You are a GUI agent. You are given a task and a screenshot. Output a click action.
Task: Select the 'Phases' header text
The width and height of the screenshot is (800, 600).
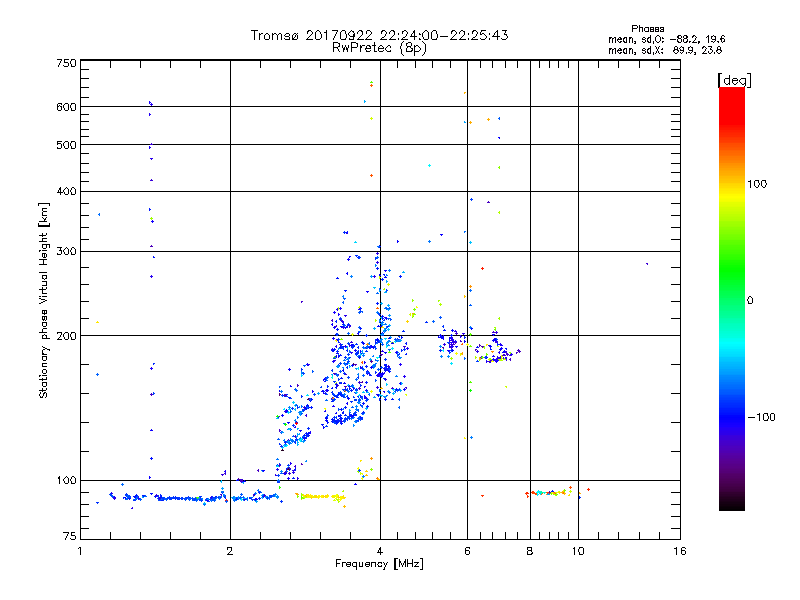pyautogui.click(x=647, y=29)
